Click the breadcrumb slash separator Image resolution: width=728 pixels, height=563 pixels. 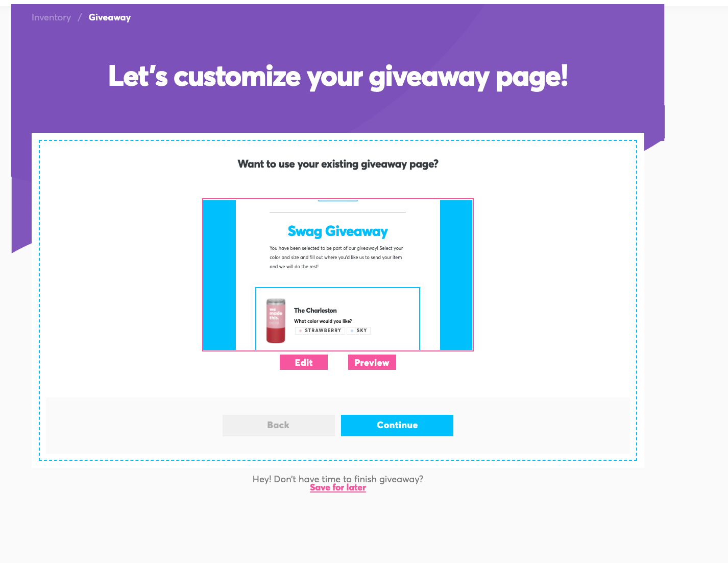(80, 17)
